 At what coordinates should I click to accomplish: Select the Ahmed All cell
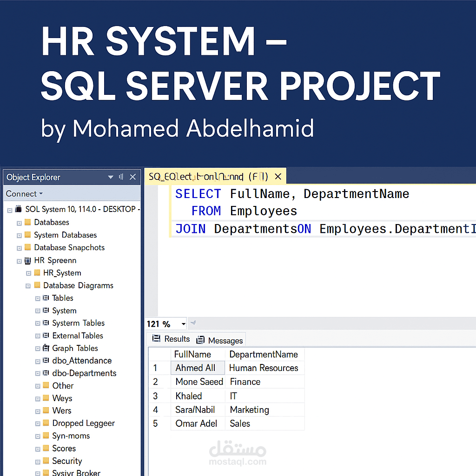click(198, 368)
